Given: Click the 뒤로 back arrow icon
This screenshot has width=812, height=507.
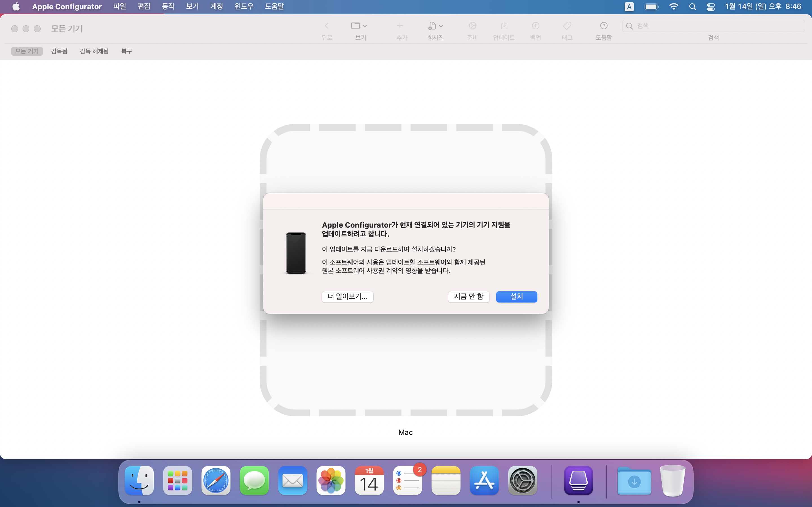Looking at the screenshot, I should click(326, 26).
